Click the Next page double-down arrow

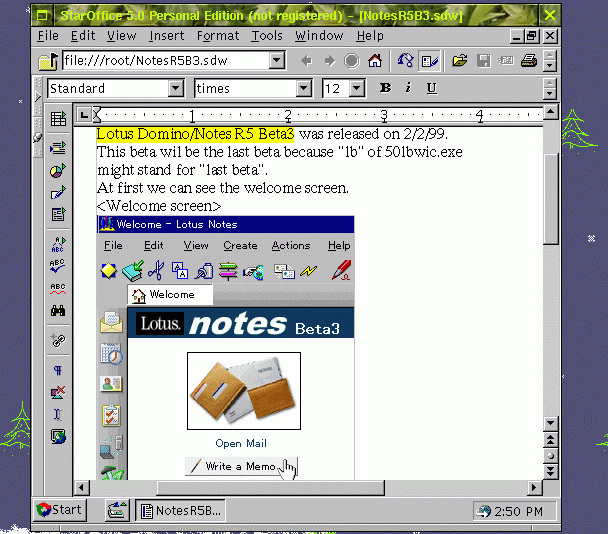click(x=551, y=471)
